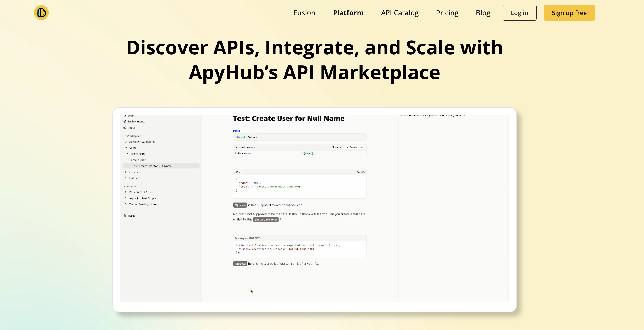Click the Sign up free button
Screen dimensions: 644x330
[569, 12]
